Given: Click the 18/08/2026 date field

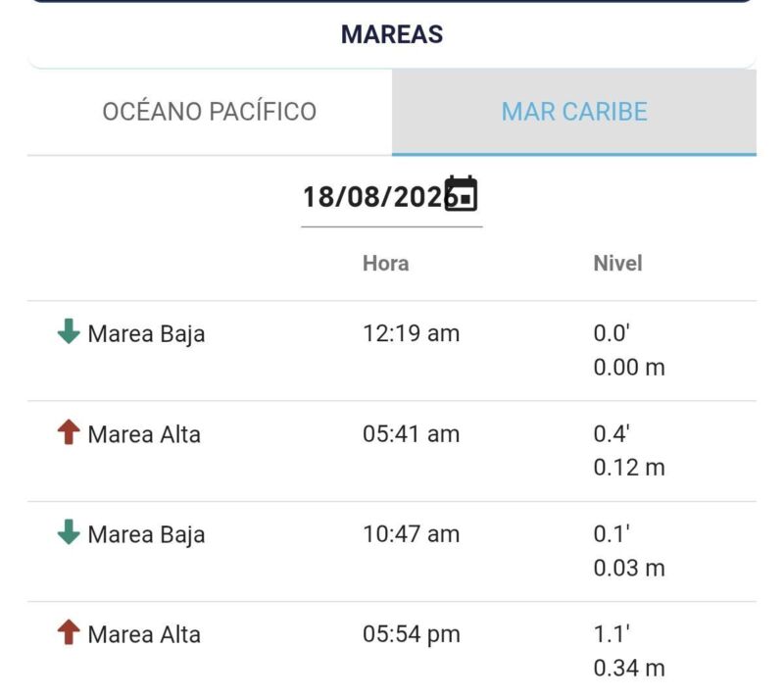Looking at the screenshot, I should (391, 197).
